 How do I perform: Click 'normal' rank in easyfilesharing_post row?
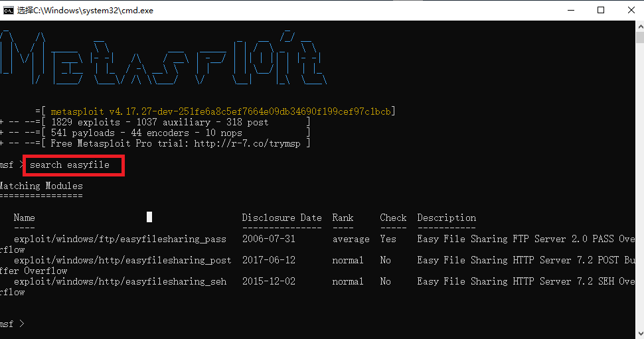(348, 261)
